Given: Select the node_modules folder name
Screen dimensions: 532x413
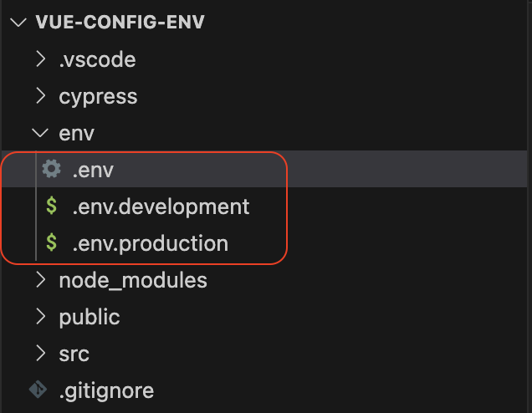Looking at the screenshot, I should point(133,280).
